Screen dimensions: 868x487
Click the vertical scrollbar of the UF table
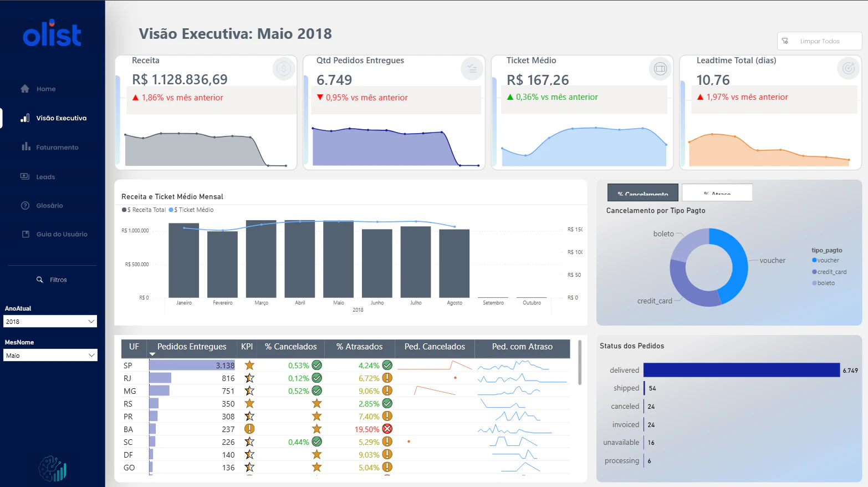click(x=580, y=362)
